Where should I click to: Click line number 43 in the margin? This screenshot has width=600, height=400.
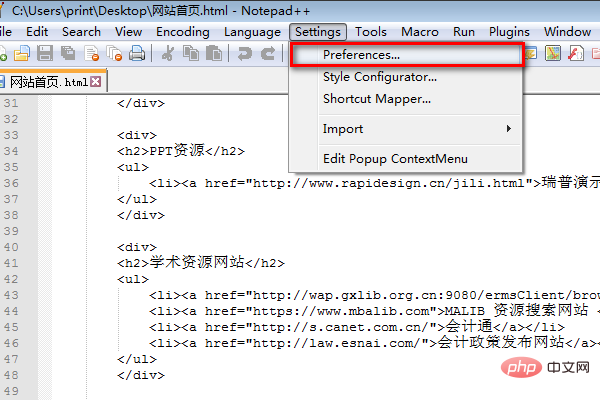pos(11,295)
